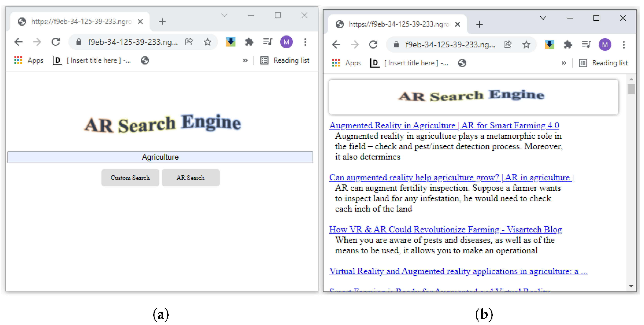The image size is (644, 325).
Task: Click scrollbar down arrow in results page
Action: (x=631, y=286)
